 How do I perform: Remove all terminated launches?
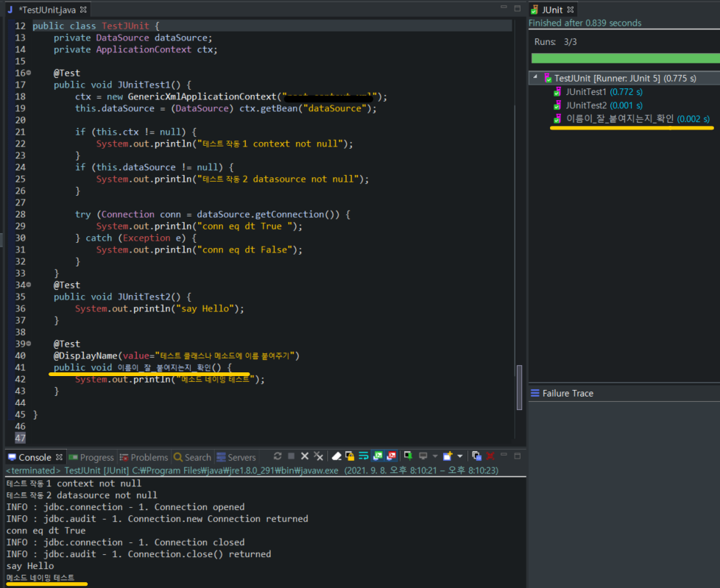[x=318, y=456]
